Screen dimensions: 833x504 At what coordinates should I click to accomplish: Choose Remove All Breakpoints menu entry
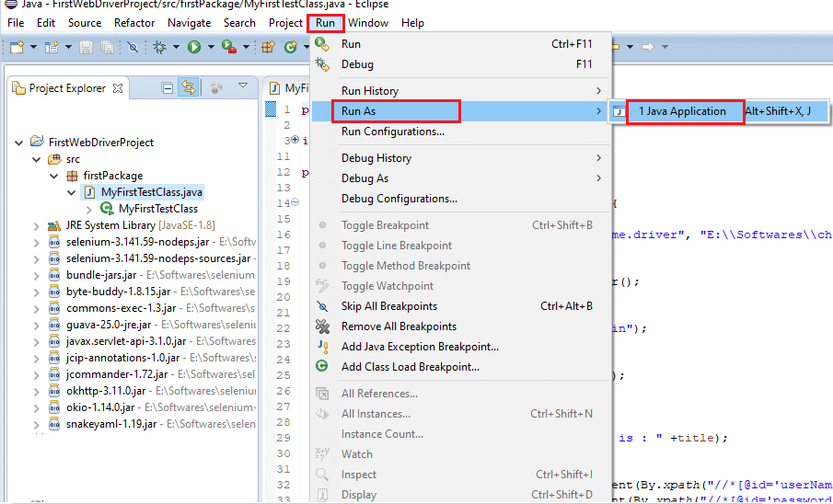point(461,326)
